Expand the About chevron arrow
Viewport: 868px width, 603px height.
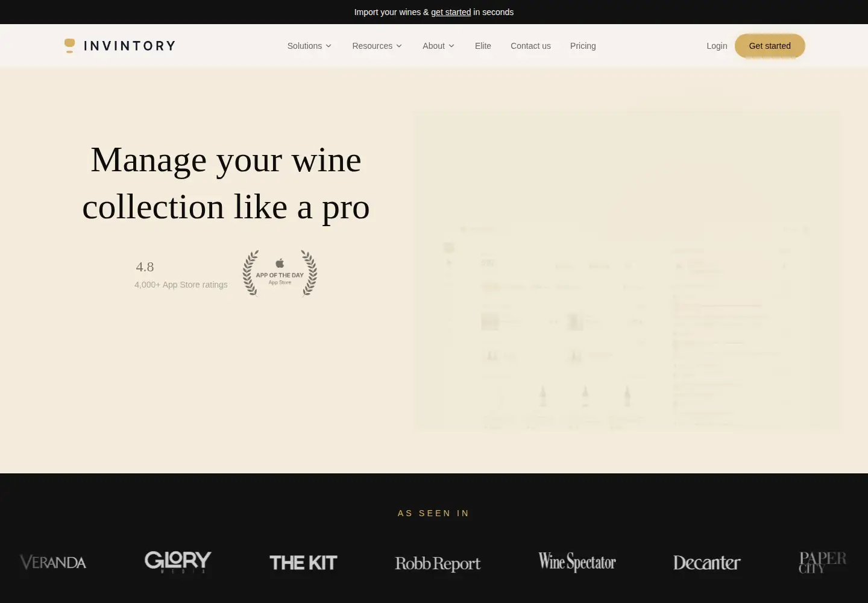[x=451, y=46]
